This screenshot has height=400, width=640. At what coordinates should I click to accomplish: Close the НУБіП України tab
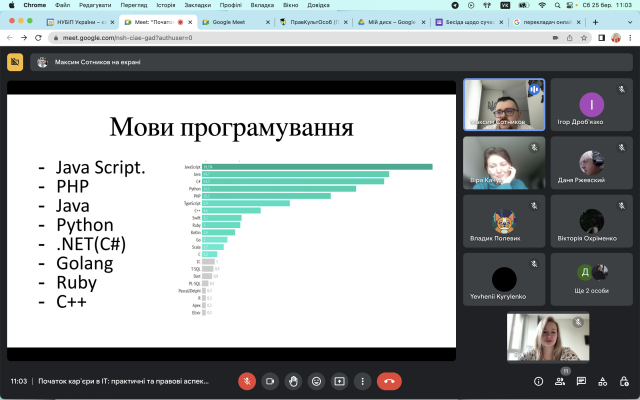point(112,22)
